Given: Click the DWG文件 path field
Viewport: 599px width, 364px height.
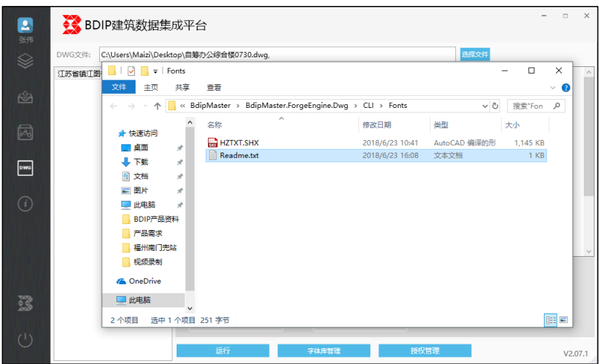Looking at the screenshot, I should click(x=277, y=54).
